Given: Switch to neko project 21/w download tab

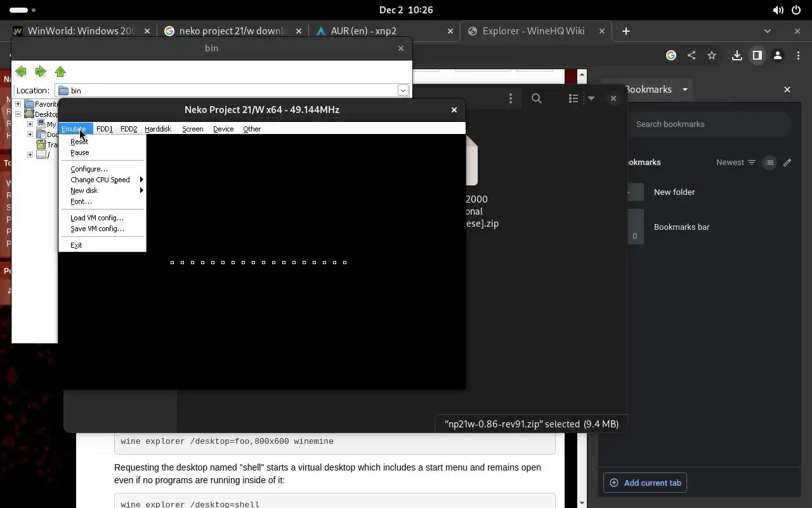Looking at the screenshot, I should [232, 30].
